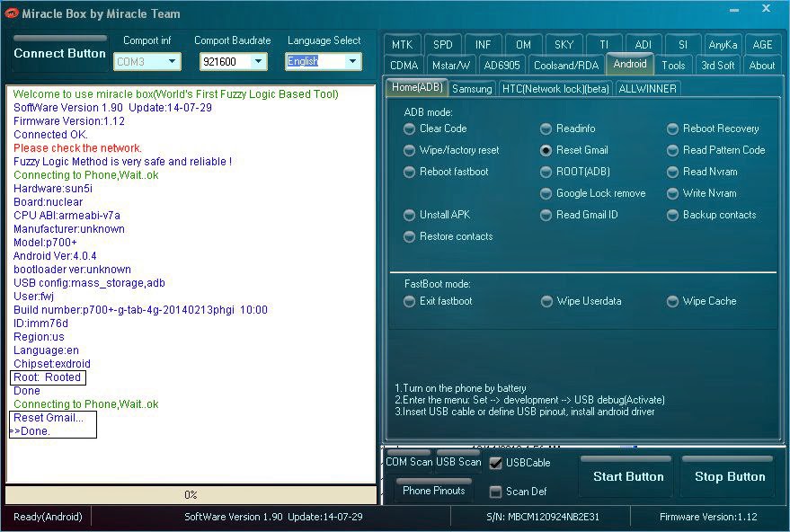Select the Write Nvram option

point(672,193)
